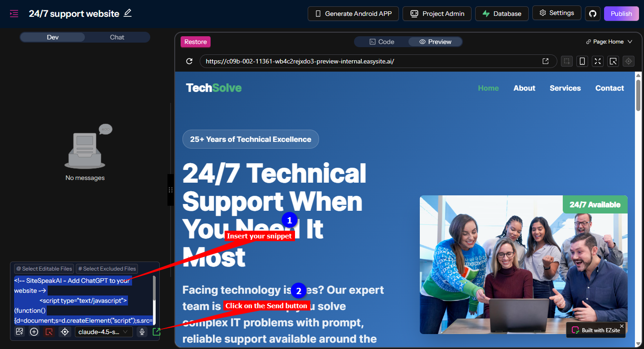
Task: Activate the dashed area selection tool
Action: coord(567,61)
